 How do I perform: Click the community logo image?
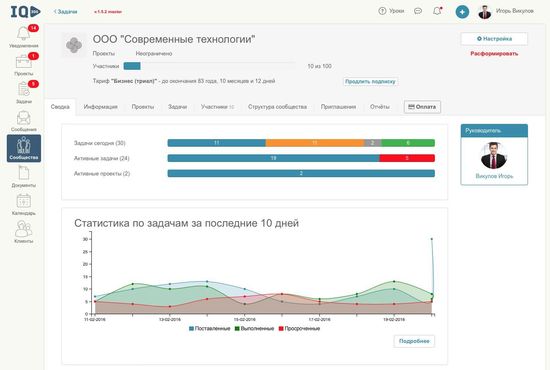click(74, 45)
